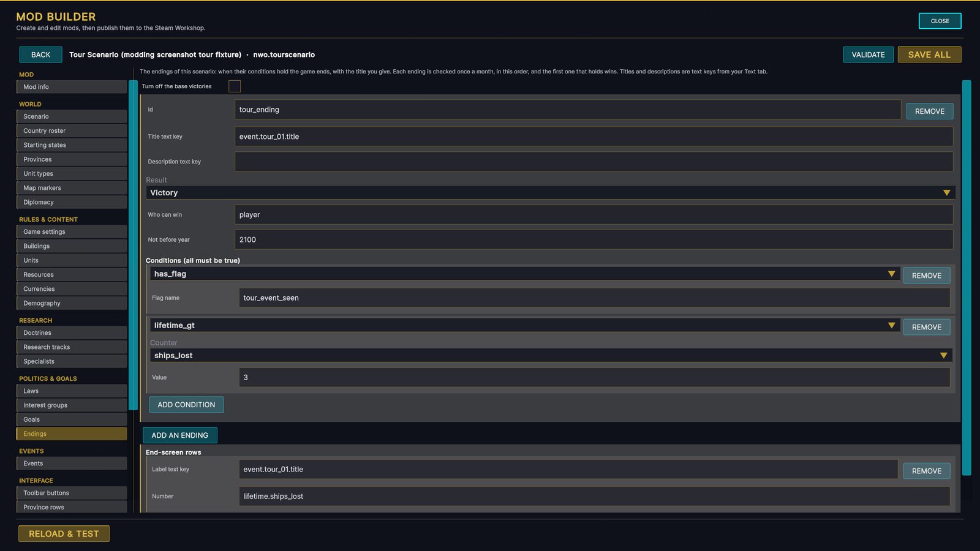Remove the lifetime_gt condition

pyautogui.click(x=926, y=327)
